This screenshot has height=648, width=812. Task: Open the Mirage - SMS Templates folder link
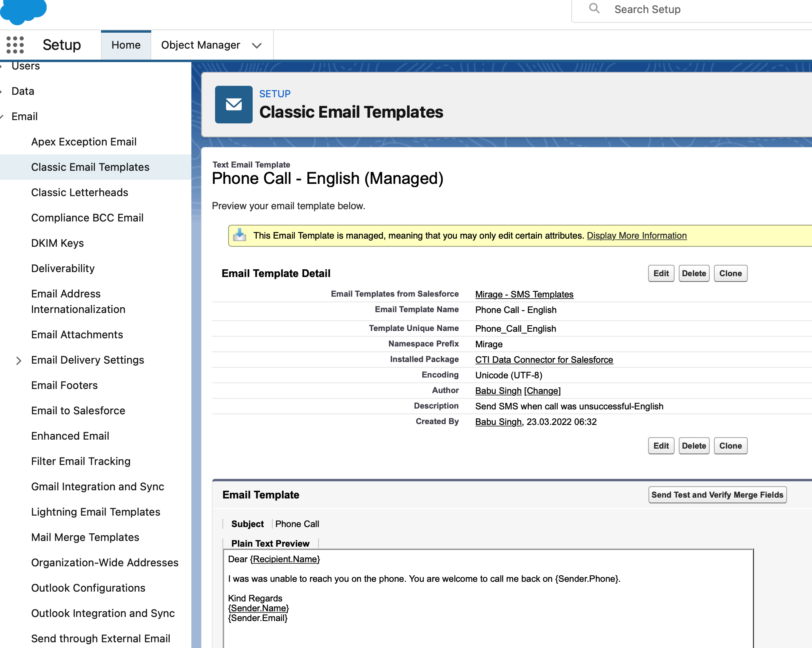(524, 295)
